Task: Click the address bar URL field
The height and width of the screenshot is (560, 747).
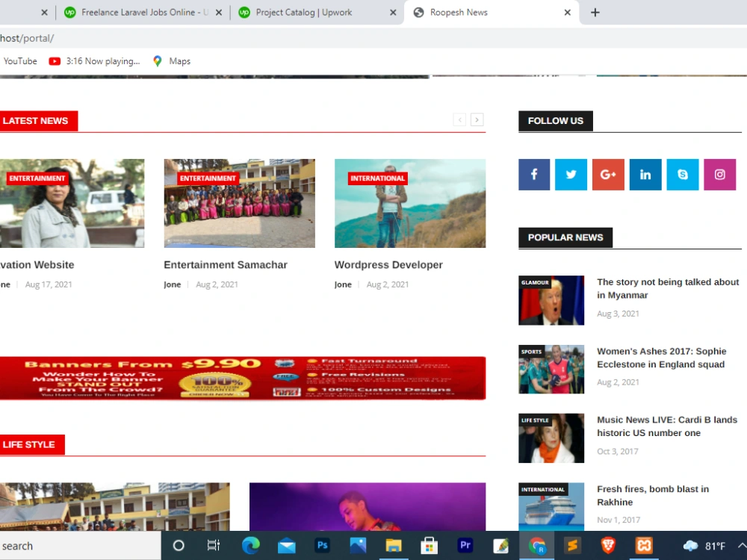Action: coord(373,38)
